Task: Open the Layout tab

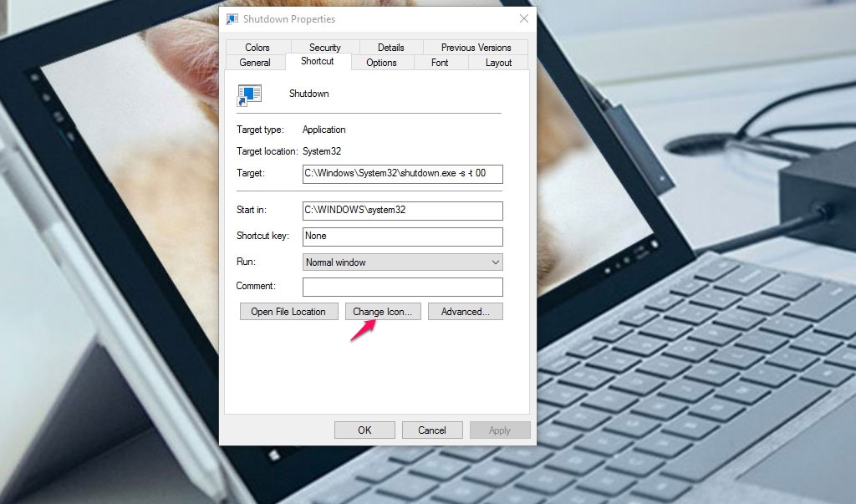Action: (498, 63)
